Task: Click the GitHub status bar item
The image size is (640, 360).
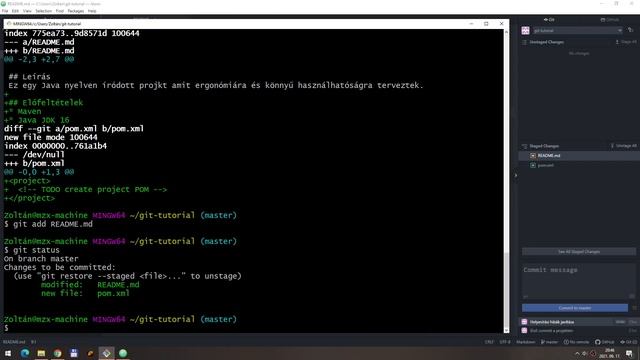Action: point(604,342)
